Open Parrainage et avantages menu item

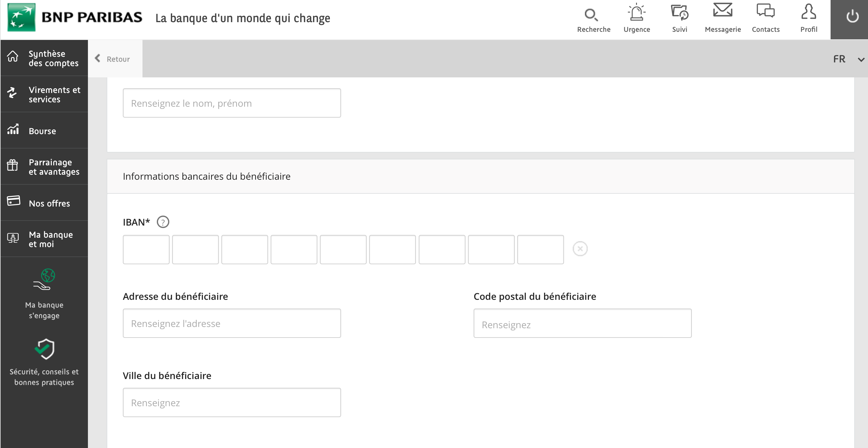(44, 167)
